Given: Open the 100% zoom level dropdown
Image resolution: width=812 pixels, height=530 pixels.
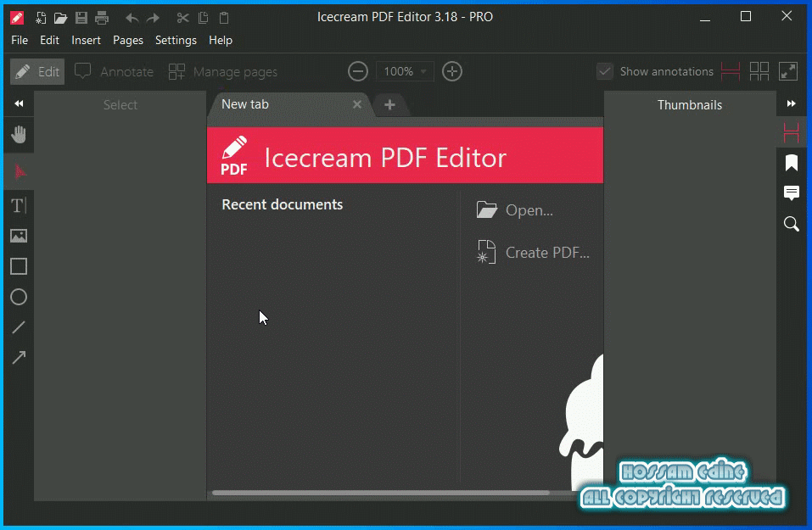Looking at the screenshot, I should coord(405,71).
